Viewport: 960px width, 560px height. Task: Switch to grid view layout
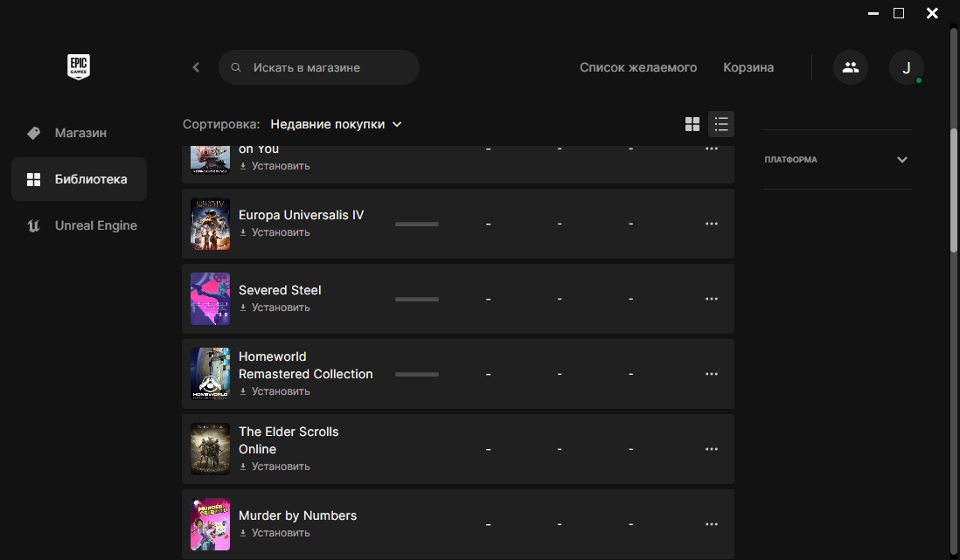[x=692, y=124]
